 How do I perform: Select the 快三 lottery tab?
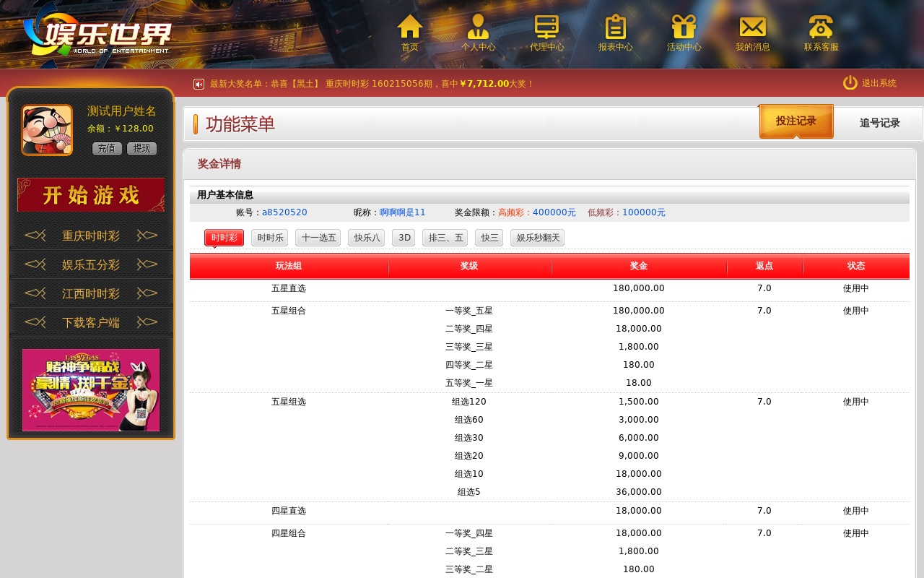(x=489, y=238)
